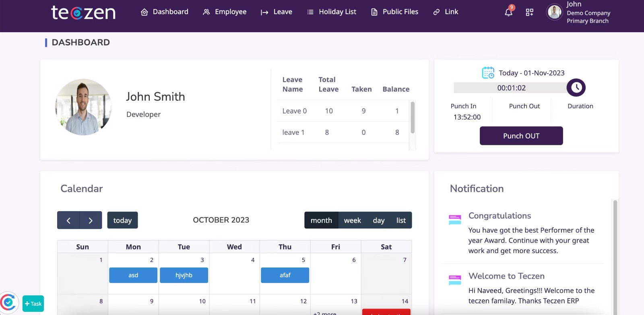Click the Punch OUT button
Screen dimensions: 644x315
[x=521, y=136]
